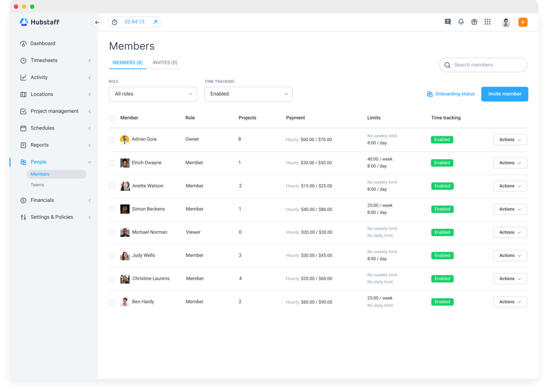Click Anette Watson's member name
This screenshot has width=548, height=392.
pyautogui.click(x=147, y=186)
